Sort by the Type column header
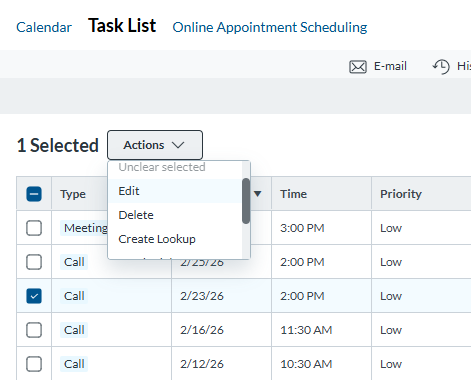Screen dimensions: 471x380 point(73,194)
